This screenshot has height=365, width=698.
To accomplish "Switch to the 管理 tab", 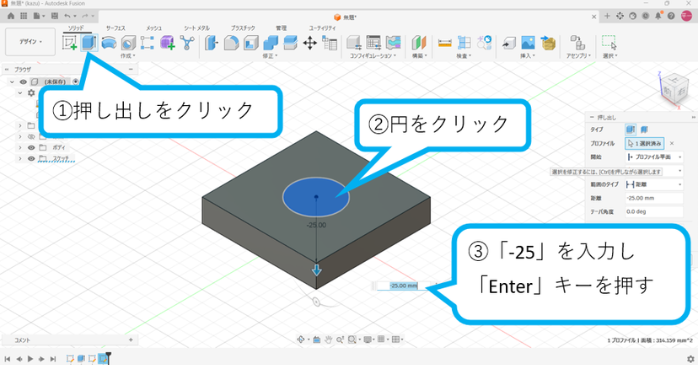I will pyautogui.click(x=281, y=28).
